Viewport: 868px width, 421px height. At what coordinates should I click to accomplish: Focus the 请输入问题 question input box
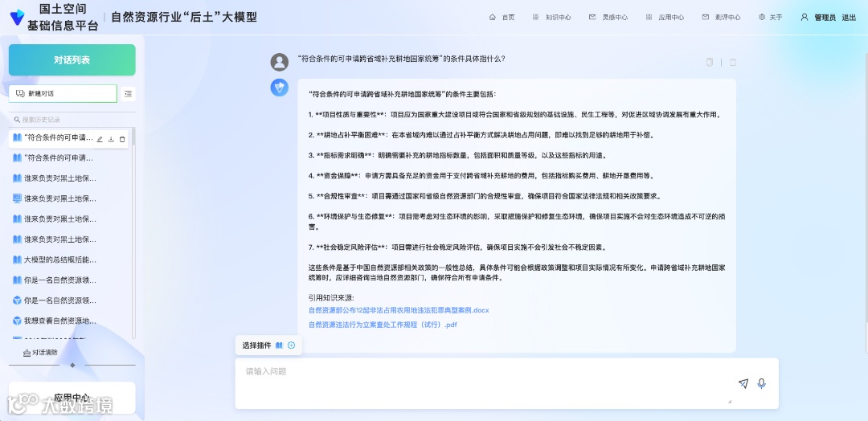(506, 383)
